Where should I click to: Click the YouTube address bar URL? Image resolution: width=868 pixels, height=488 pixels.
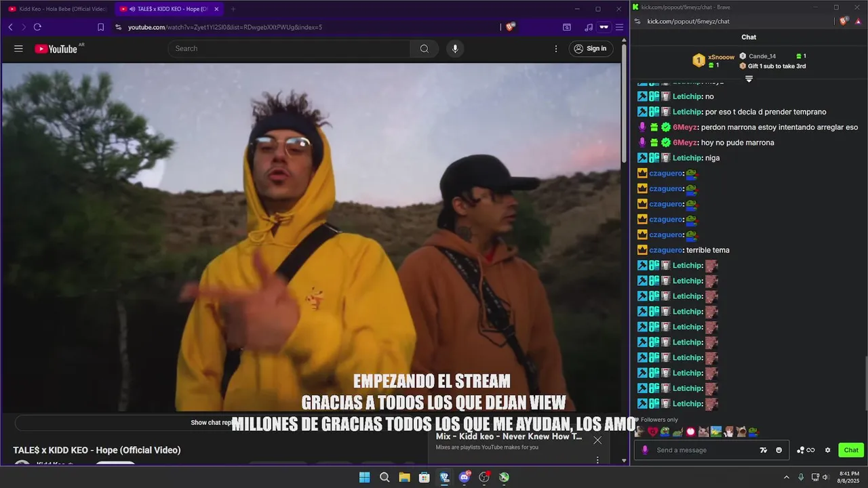tap(225, 27)
